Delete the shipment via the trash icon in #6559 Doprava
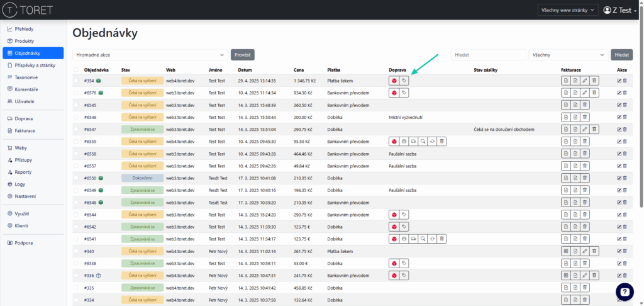The image size is (644, 306). 441,142
